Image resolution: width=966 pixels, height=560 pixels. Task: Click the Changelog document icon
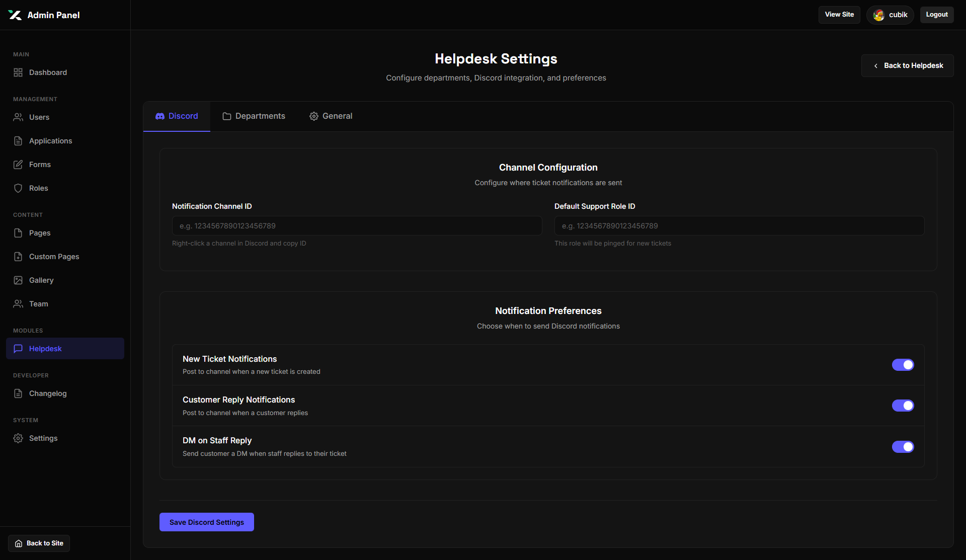pyautogui.click(x=18, y=393)
